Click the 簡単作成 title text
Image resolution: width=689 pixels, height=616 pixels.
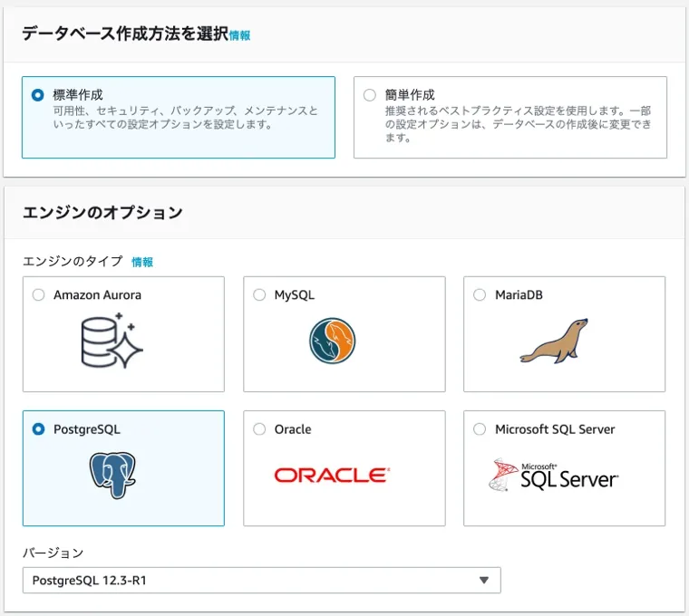tap(410, 95)
